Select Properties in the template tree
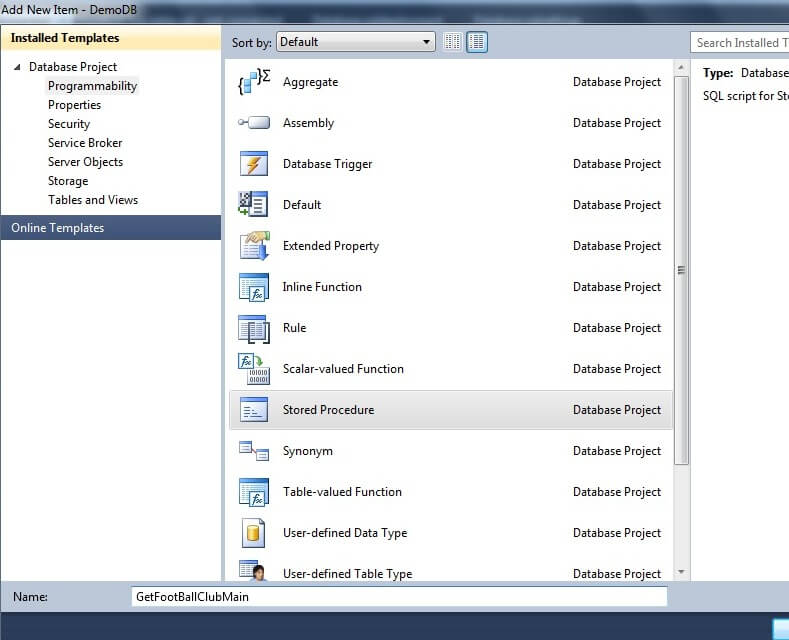The width and height of the screenshot is (789, 640). 74,105
